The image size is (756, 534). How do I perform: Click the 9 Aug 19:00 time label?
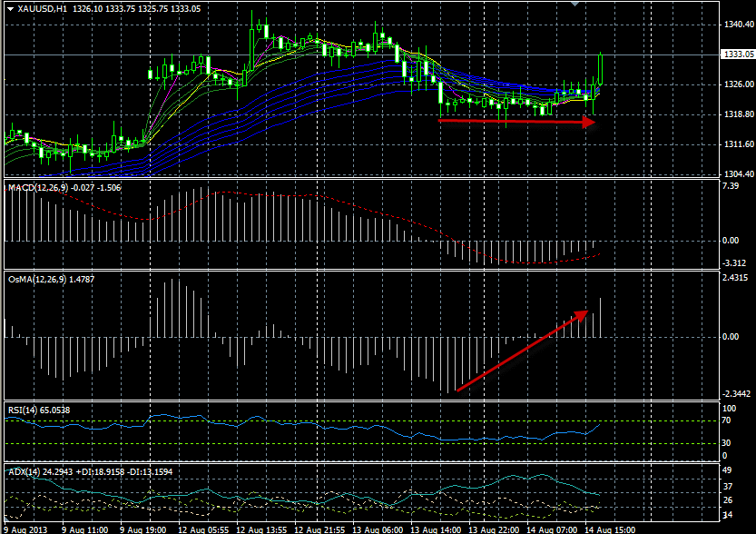[143, 529]
